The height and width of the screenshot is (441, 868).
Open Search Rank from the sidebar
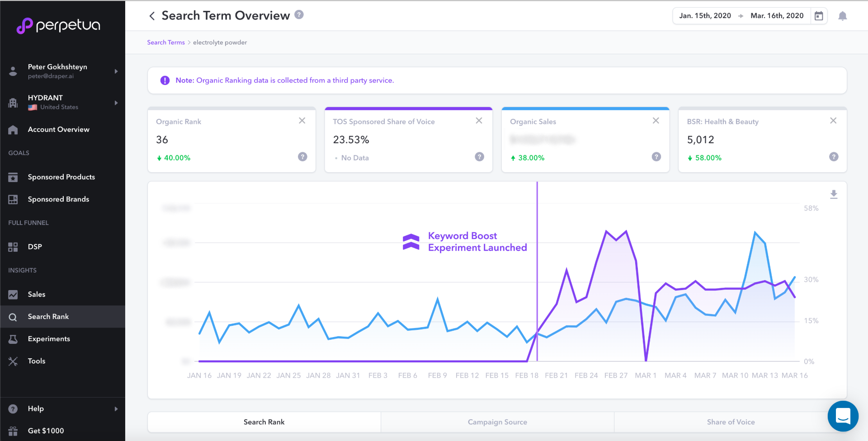point(48,316)
